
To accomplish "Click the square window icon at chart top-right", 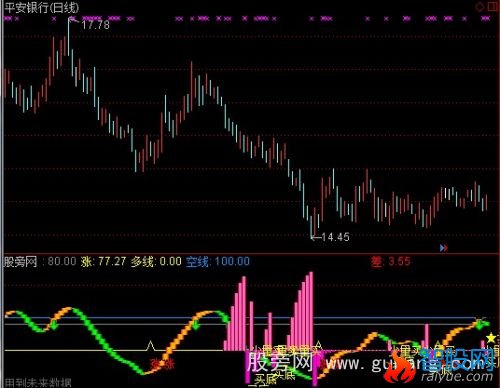I will (493, 6).
